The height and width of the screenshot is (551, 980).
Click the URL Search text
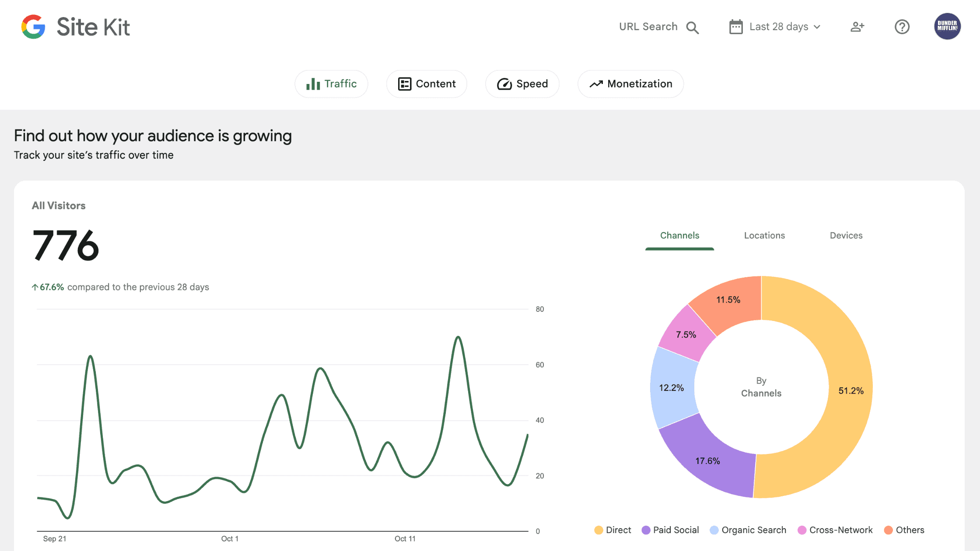(x=648, y=27)
